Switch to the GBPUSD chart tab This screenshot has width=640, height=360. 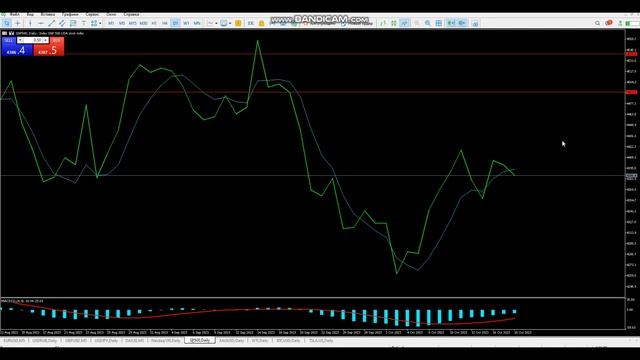click(x=76, y=340)
